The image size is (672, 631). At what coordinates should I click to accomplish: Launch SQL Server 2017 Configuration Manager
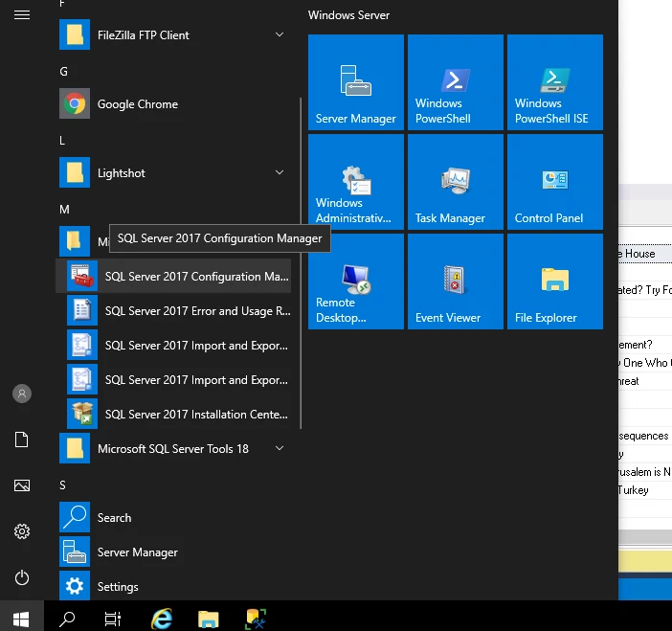click(x=173, y=277)
